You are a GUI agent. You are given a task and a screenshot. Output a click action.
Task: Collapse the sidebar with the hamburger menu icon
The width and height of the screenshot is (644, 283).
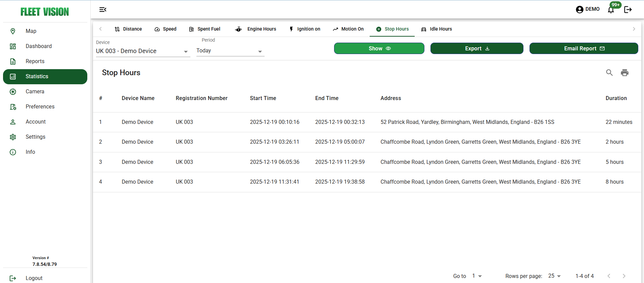click(x=103, y=10)
